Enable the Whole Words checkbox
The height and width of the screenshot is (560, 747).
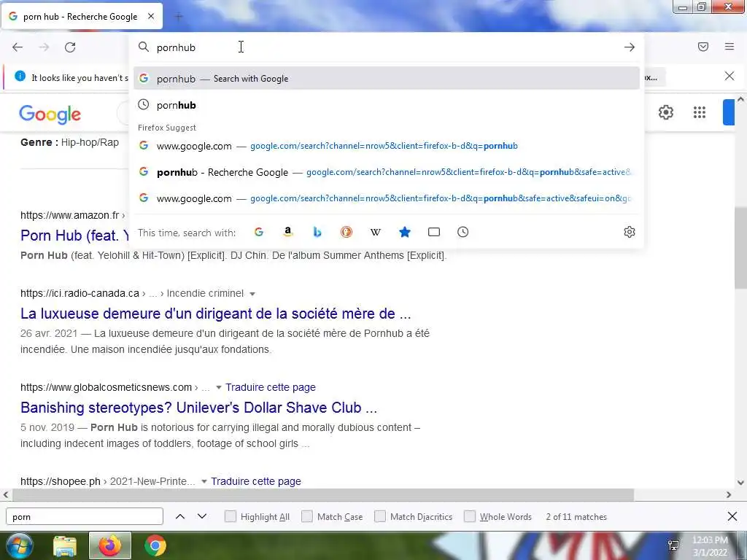(x=470, y=516)
